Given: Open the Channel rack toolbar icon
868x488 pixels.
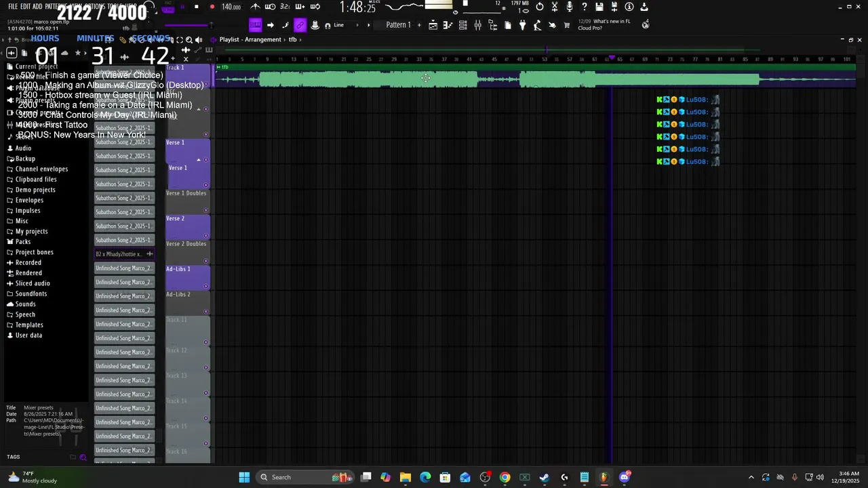Looking at the screenshot, I should point(462,25).
